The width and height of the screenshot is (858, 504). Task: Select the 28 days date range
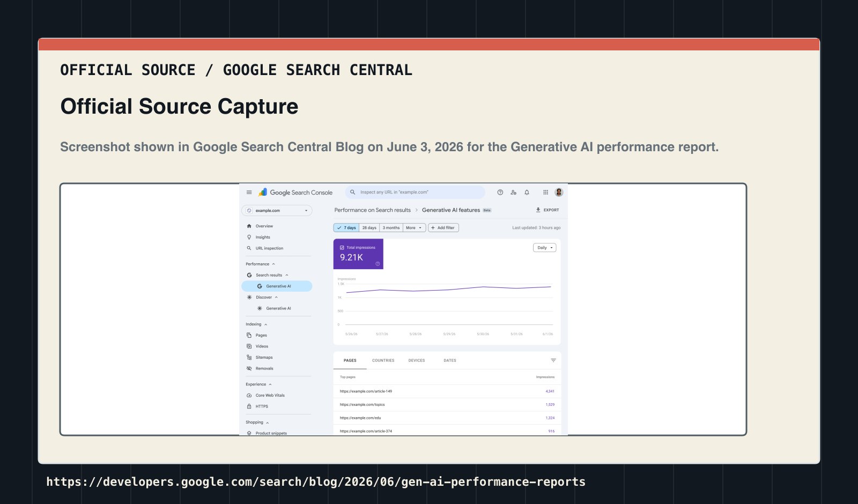coord(369,228)
